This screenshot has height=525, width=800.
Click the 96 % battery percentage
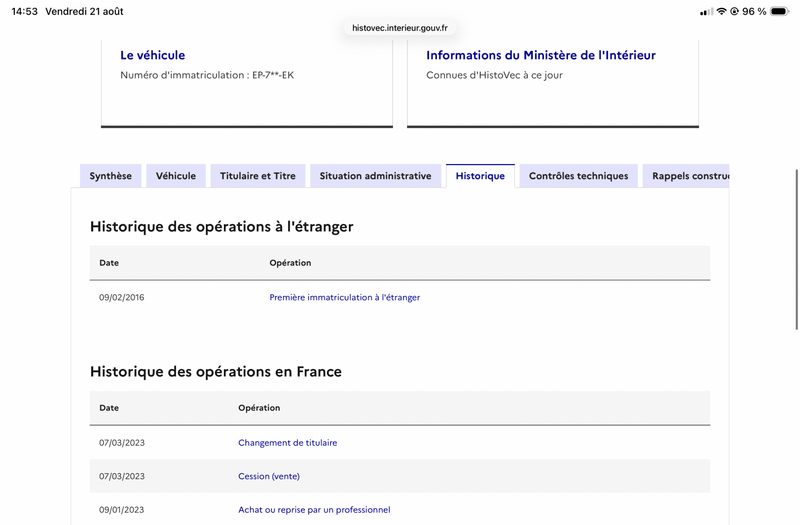tap(754, 11)
